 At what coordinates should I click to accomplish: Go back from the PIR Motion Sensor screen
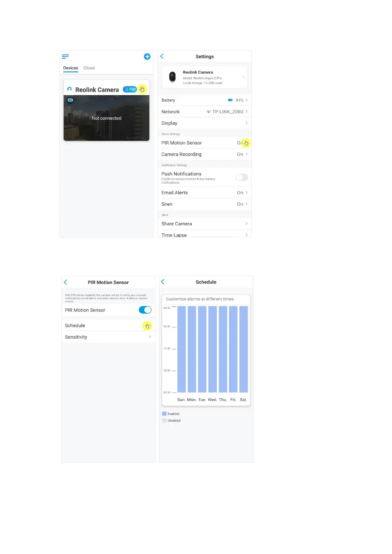click(x=65, y=282)
